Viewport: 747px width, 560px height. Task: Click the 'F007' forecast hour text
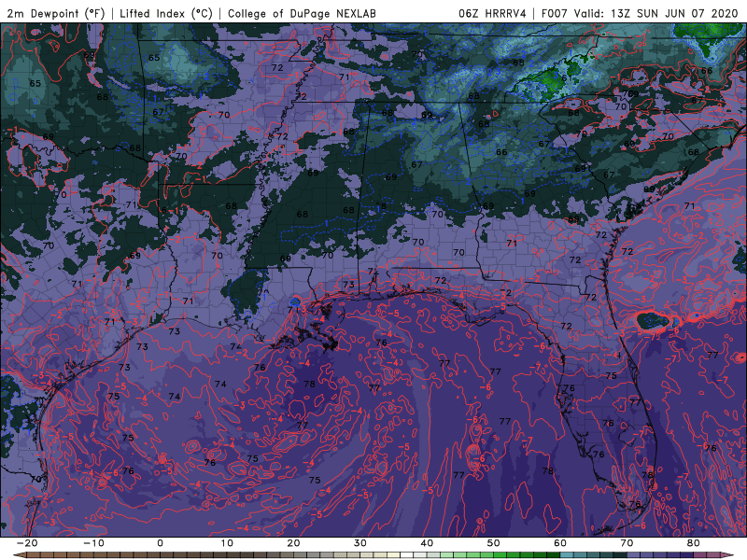[x=555, y=13]
